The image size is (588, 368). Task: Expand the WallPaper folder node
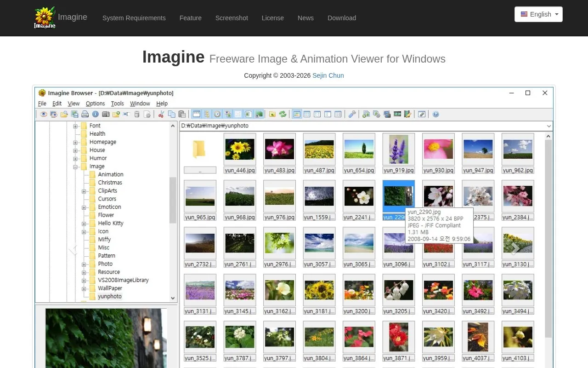pyautogui.click(x=84, y=288)
